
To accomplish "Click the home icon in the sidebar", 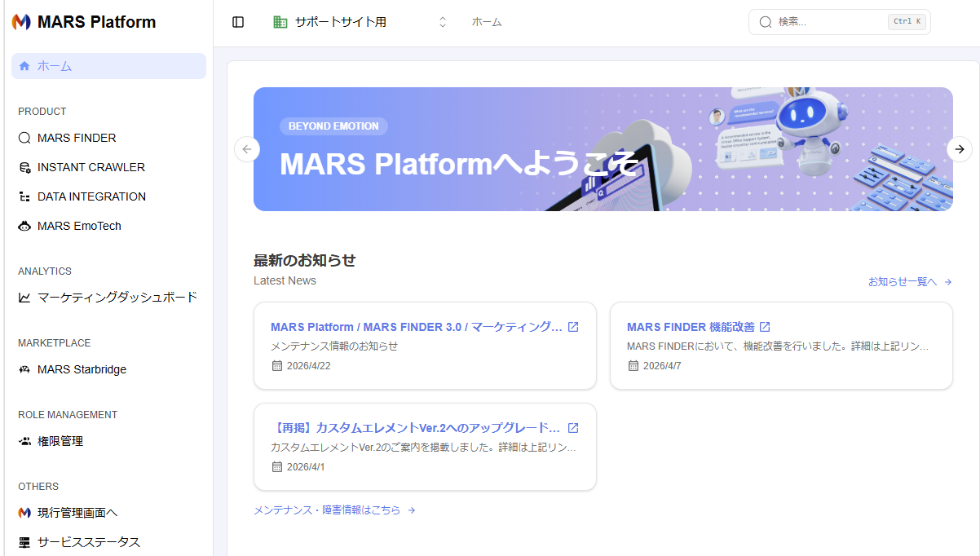I will pyautogui.click(x=24, y=66).
